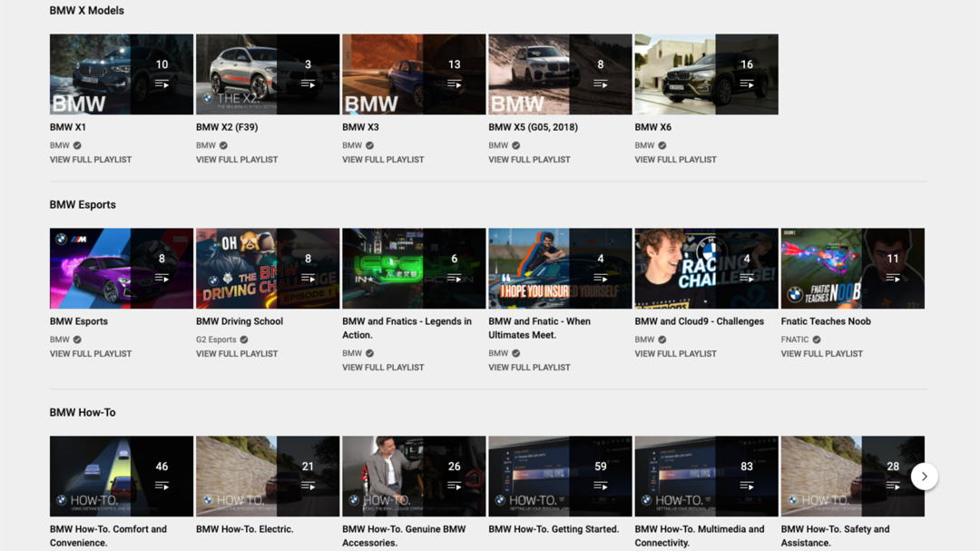This screenshot has height=551, width=980.
Task: View full playlist for BMW X2 (F39)
Action: tap(237, 160)
